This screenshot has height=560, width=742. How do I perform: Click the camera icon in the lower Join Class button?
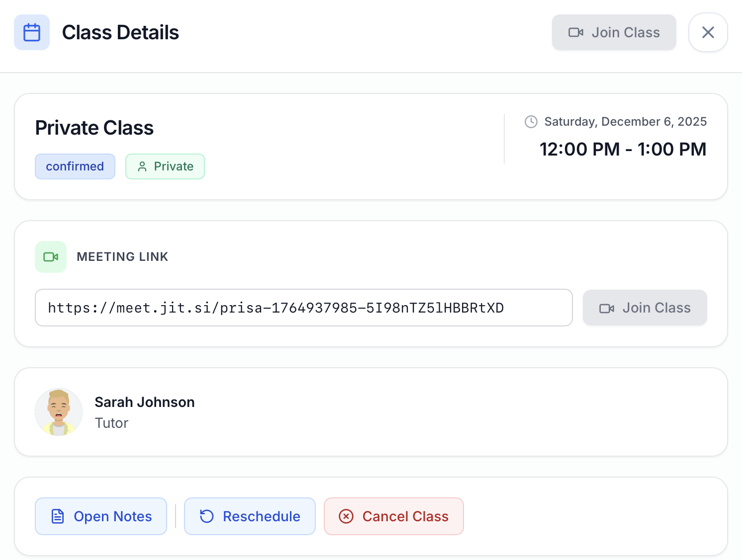[607, 308]
